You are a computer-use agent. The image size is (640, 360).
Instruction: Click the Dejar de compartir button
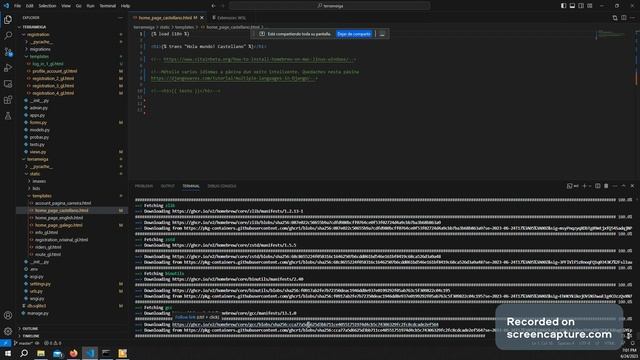pos(354,34)
